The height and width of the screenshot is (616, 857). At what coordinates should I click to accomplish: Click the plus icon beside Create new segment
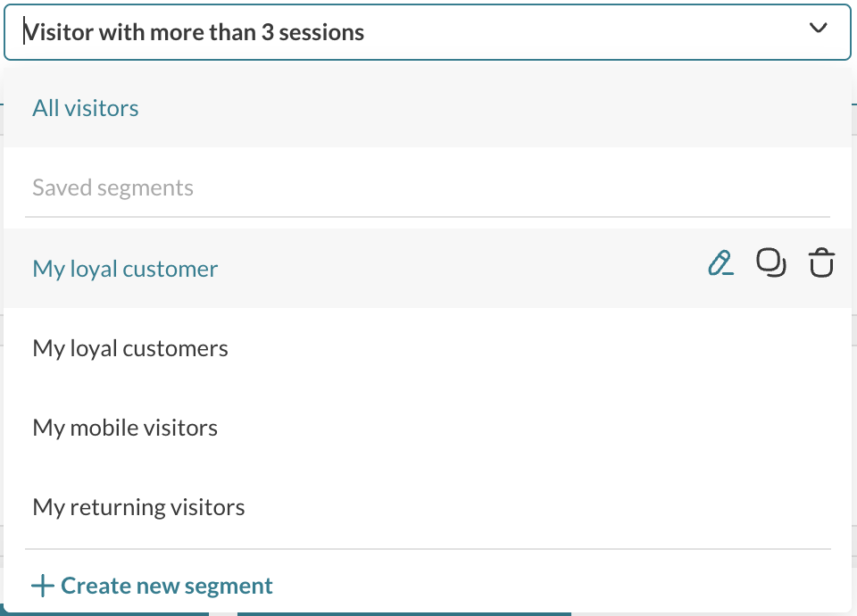click(x=43, y=586)
